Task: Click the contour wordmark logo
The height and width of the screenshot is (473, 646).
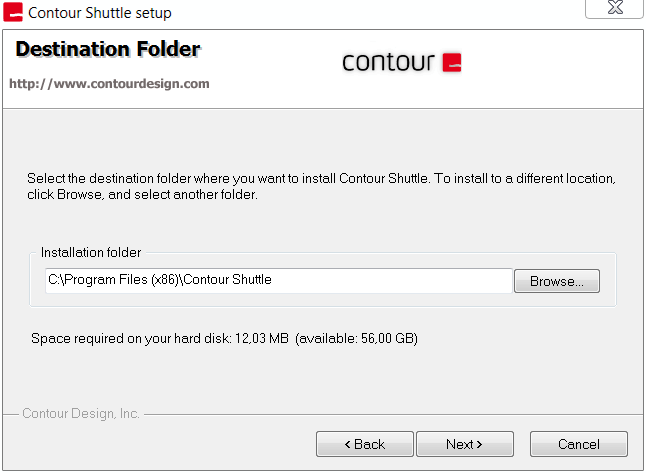Action: pos(388,62)
